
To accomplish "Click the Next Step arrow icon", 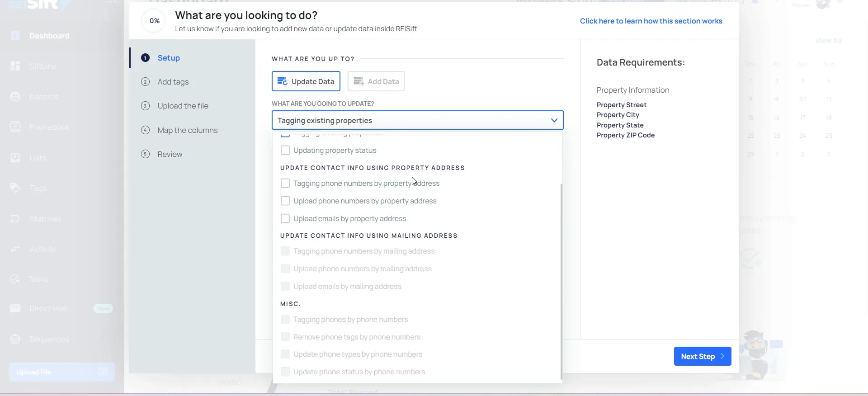I will point(722,356).
